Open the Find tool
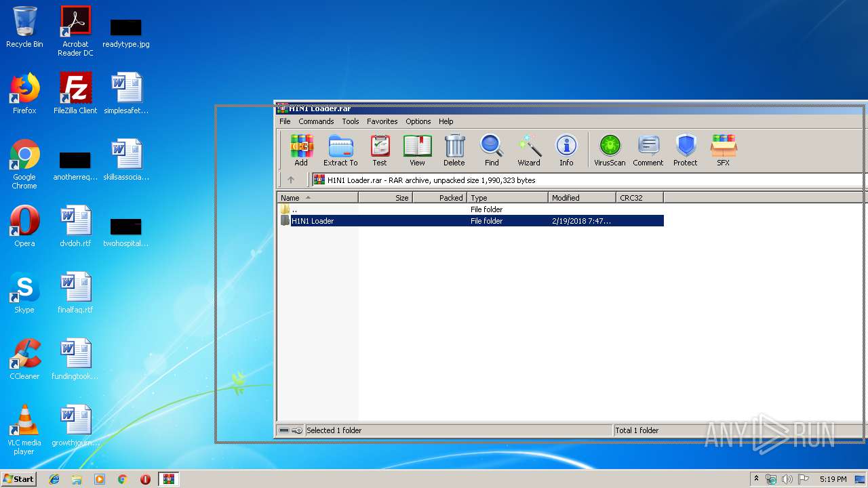Image resolution: width=868 pixels, height=488 pixels. coord(492,150)
